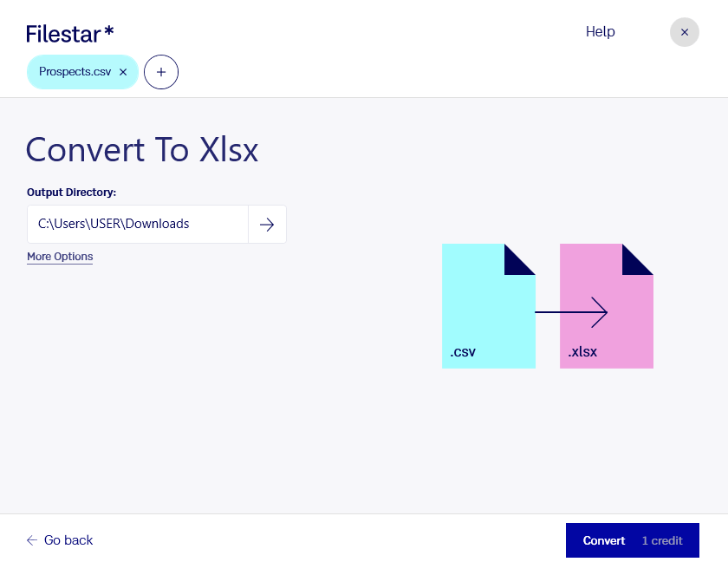Click the .xlsx label on the pink document
Image resolution: width=728 pixels, height=562 pixels.
[x=582, y=351]
